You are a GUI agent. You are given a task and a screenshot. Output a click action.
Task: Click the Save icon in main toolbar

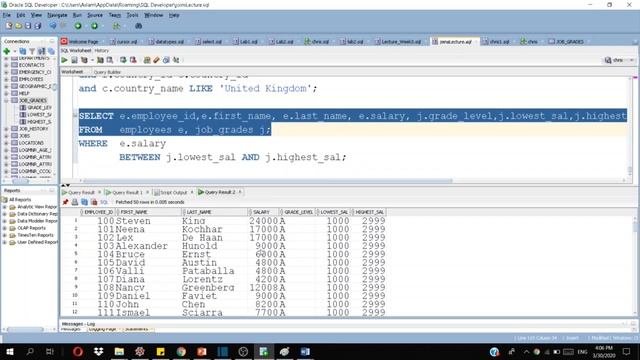click(28, 26)
